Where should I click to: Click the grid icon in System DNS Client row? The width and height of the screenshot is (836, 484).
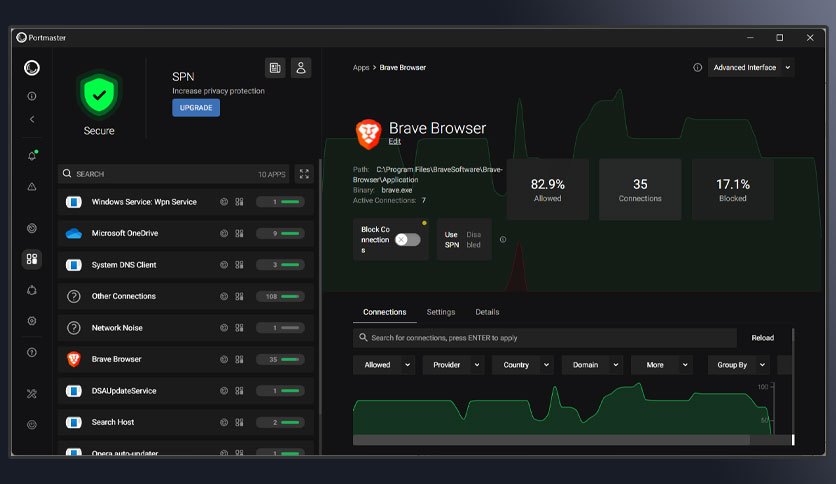(x=239, y=264)
